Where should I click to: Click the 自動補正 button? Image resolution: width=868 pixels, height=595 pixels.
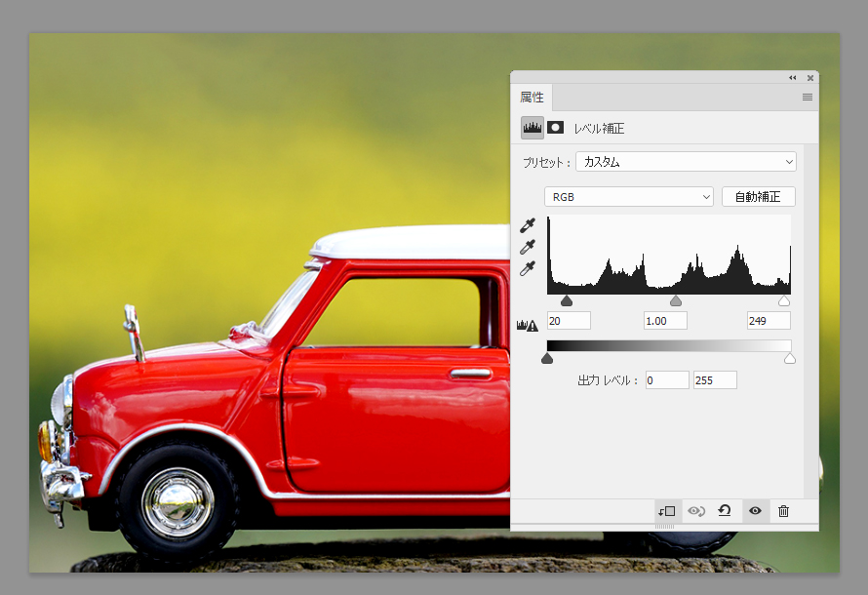tap(759, 196)
